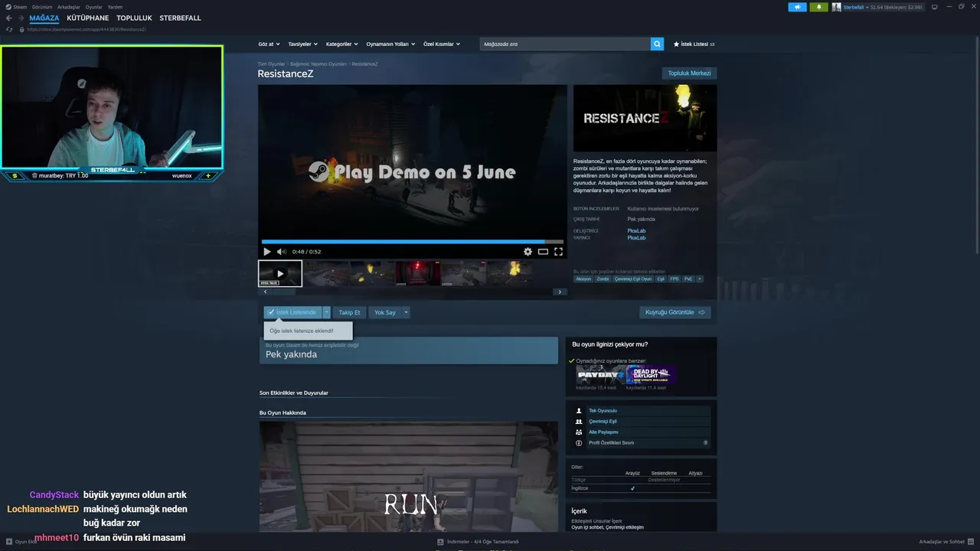The image size is (980, 551).
Task: Open the PloxLab developer link
Action: [636, 230]
